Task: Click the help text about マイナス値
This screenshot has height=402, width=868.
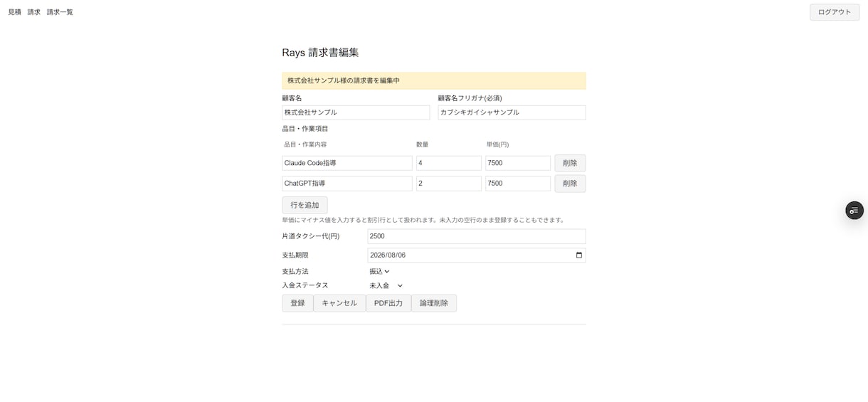Action: (423, 220)
